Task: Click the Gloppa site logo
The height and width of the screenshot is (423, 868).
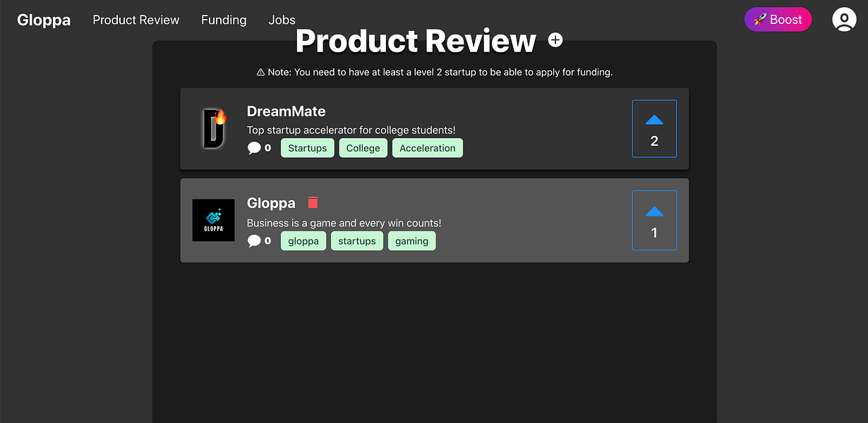Action: (43, 20)
